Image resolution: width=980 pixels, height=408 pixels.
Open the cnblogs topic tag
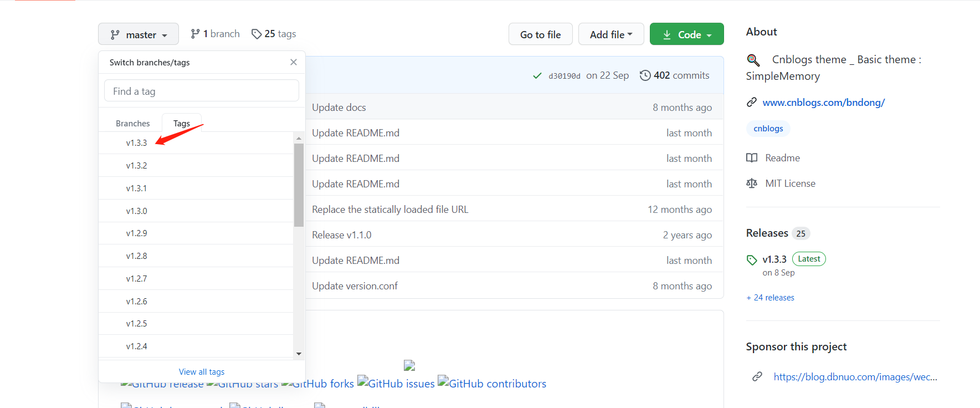pyautogui.click(x=768, y=129)
